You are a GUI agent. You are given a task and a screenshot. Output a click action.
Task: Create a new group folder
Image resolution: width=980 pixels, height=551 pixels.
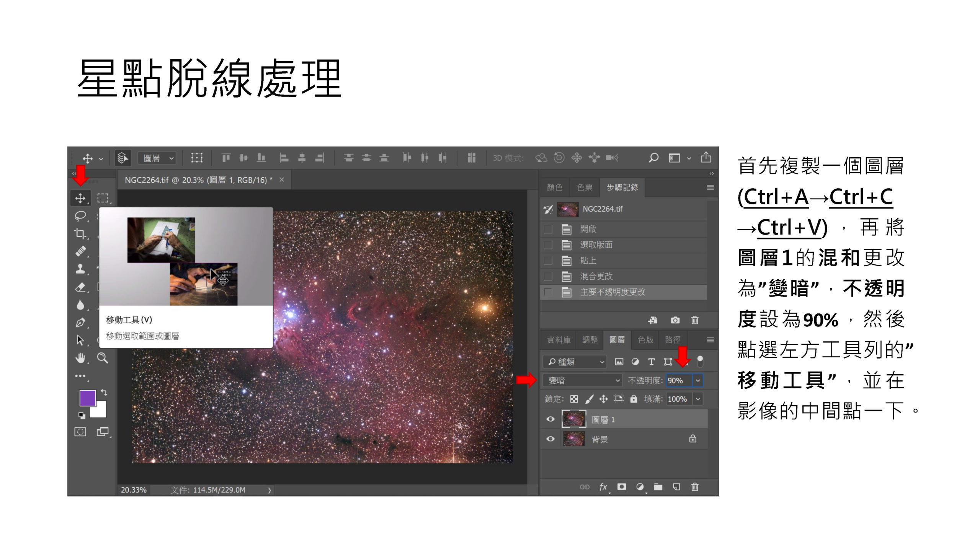pos(658,487)
